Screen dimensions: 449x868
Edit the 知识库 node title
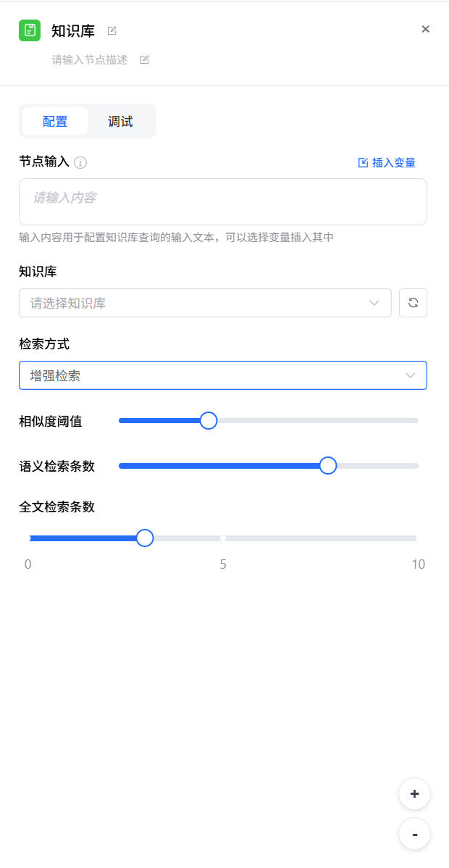112,30
